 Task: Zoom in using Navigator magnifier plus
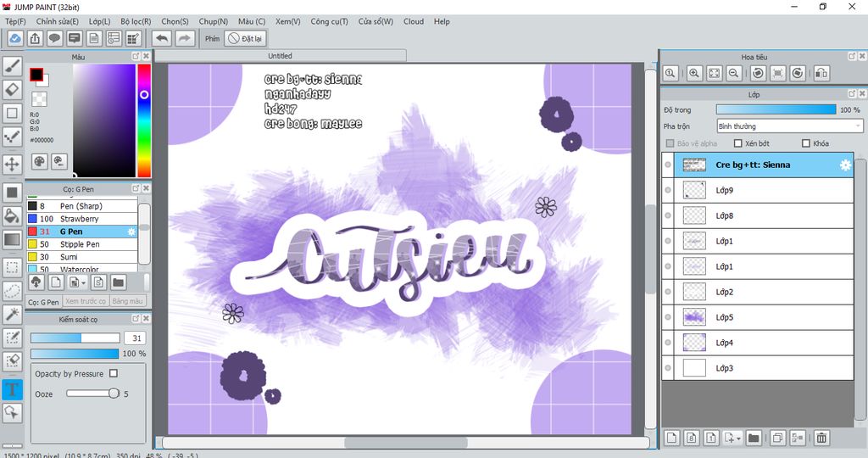(x=694, y=73)
